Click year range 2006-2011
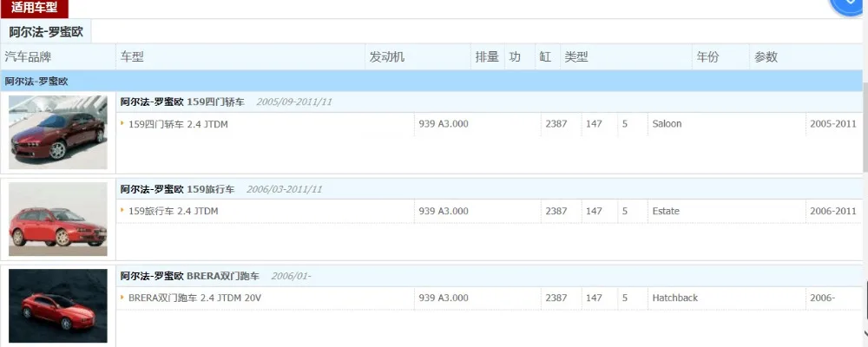 833,211
